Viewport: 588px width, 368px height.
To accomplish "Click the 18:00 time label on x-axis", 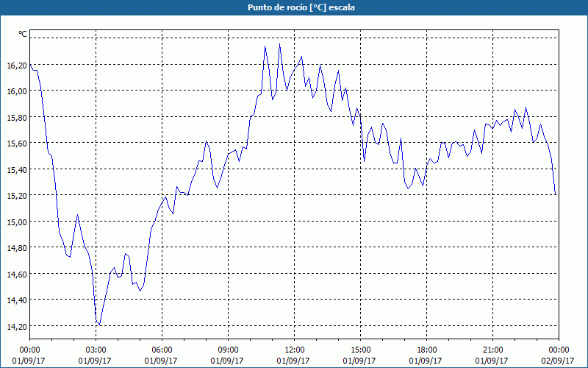I will click(x=427, y=350).
